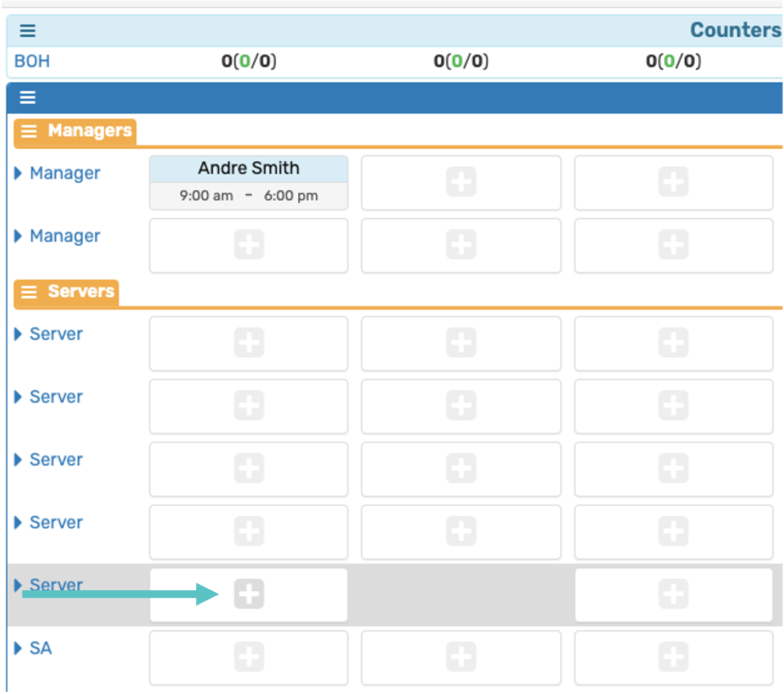Viewport: 784px width, 694px height.
Task: Add shift in second Manager row first column
Action: coord(249,245)
